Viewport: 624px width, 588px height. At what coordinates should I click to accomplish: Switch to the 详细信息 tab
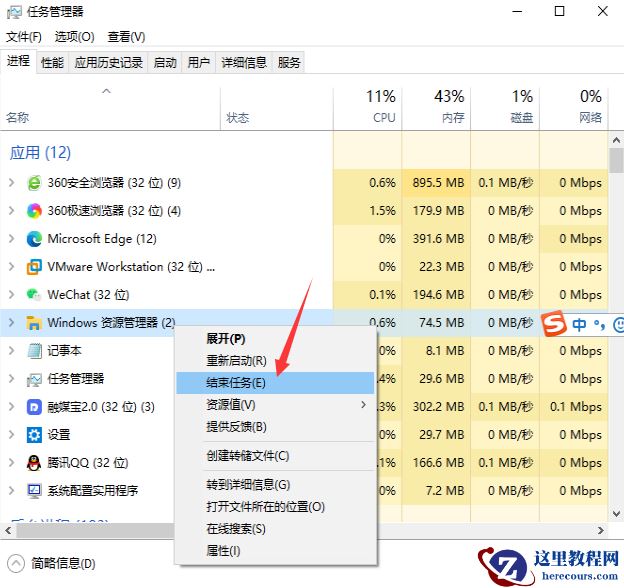tap(244, 62)
